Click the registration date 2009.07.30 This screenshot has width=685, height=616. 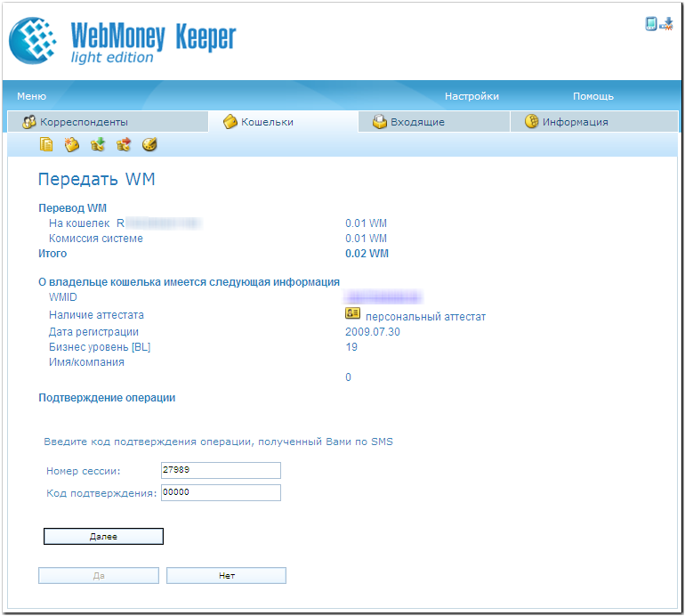373,332
